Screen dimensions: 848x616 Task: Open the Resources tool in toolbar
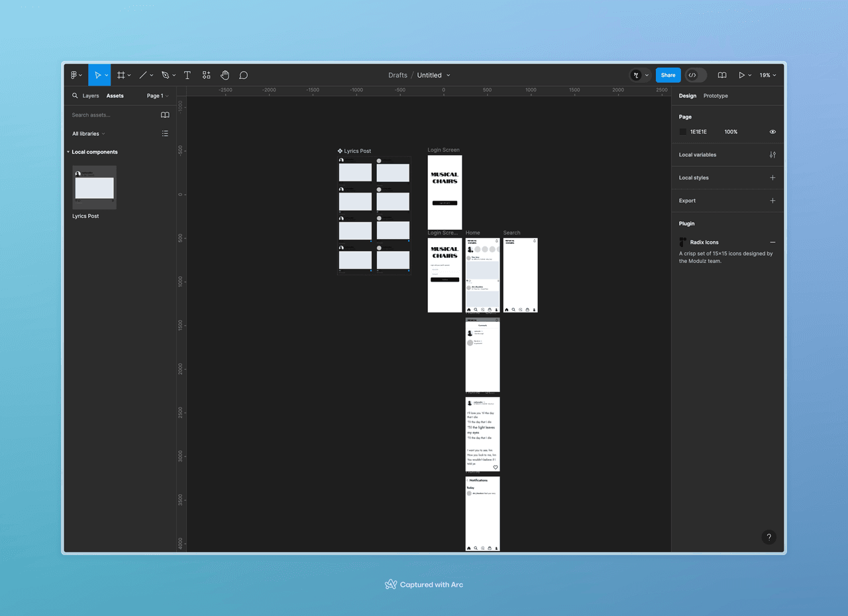207,76
